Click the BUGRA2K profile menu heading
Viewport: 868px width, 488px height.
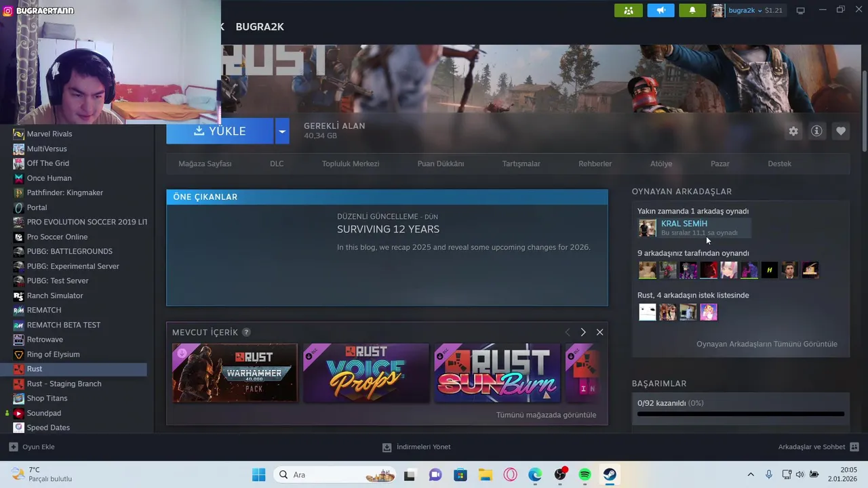point(260,26)
